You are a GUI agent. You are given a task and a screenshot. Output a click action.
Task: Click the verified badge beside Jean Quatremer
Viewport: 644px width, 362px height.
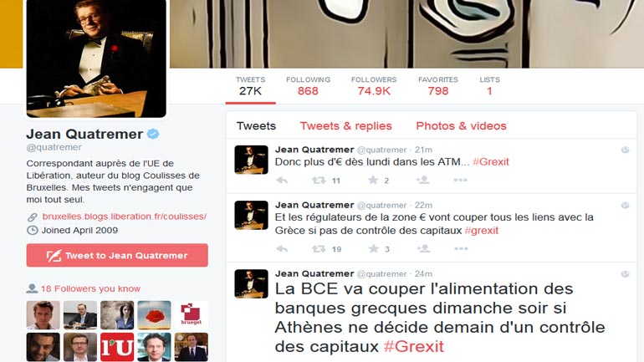[153, 134]
